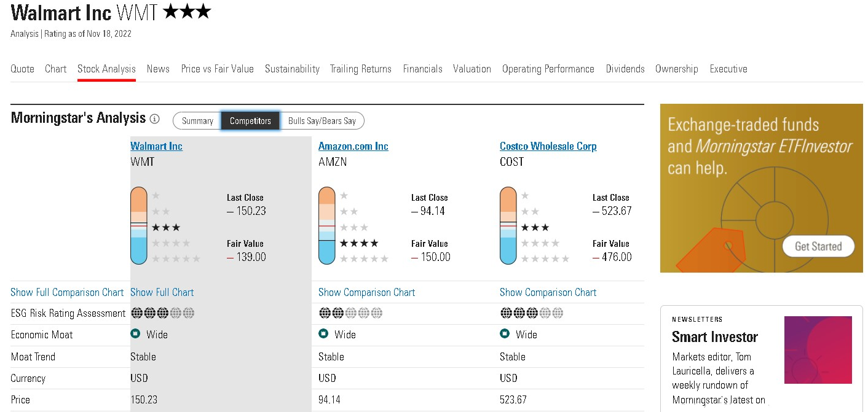868x412 pixels.
Task: Switch to Bulls Say/Bears Say view
Action: 322,121
